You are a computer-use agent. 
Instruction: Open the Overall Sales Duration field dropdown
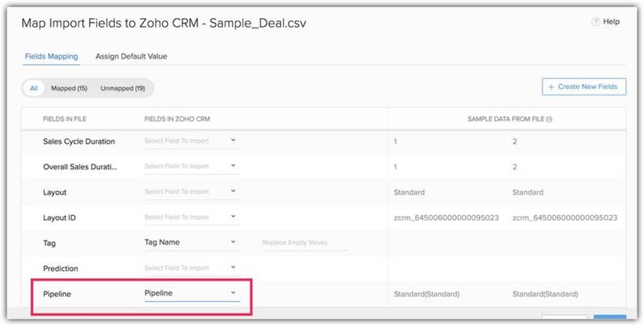(191, 166)
